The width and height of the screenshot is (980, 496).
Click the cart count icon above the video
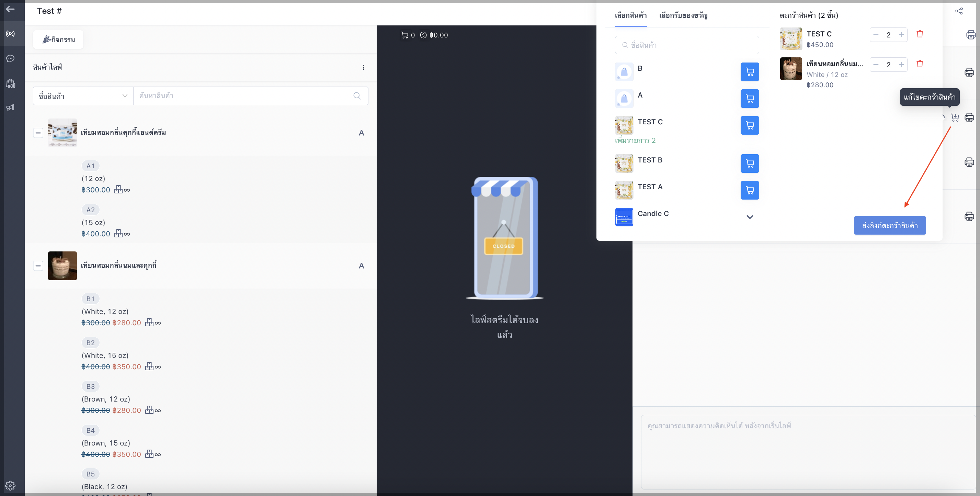coord(404,35)
